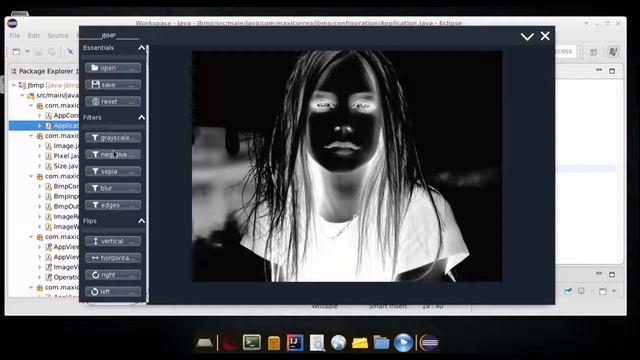Click the open button in JBMP
The width and height of the screenshot is (640, 360).
point(113,68)
